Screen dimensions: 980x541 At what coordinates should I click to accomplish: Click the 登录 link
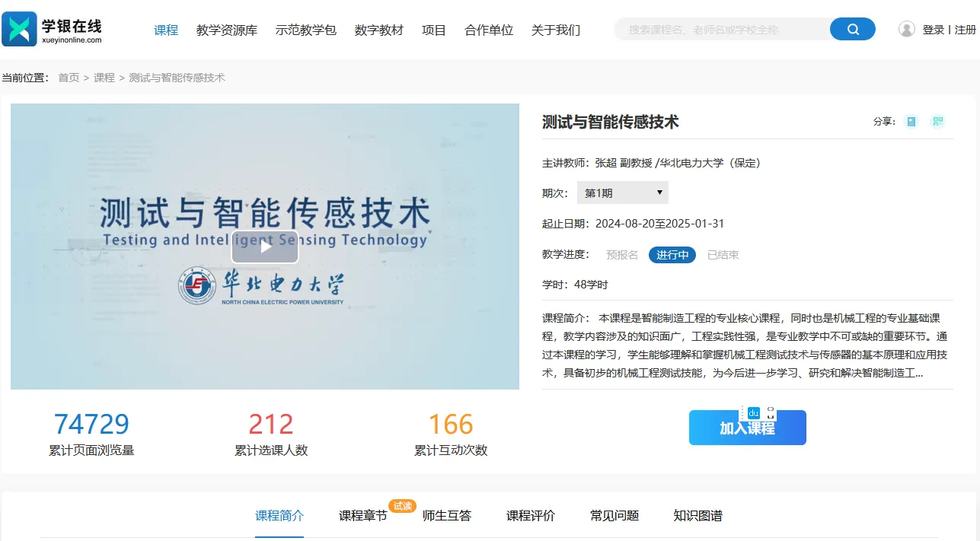(934, 30)
